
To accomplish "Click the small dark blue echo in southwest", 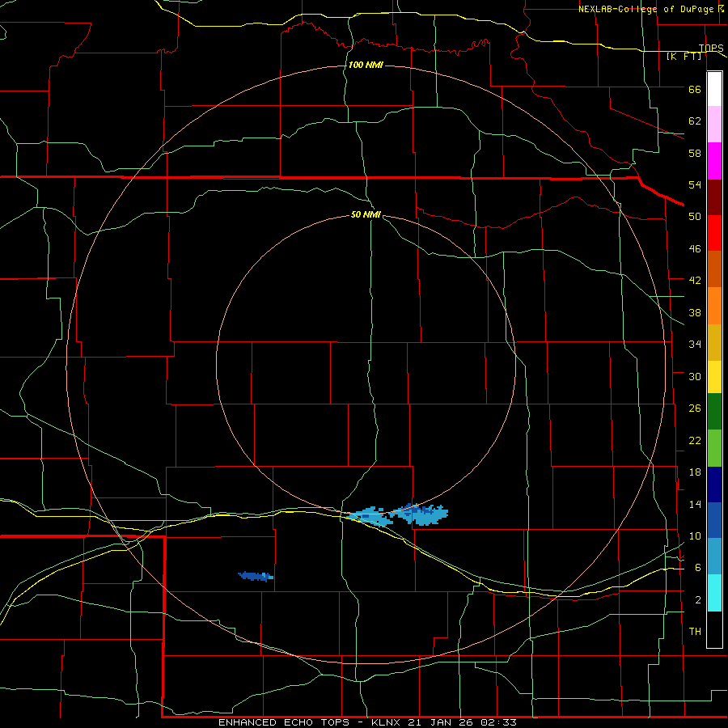I will [256, 576].
